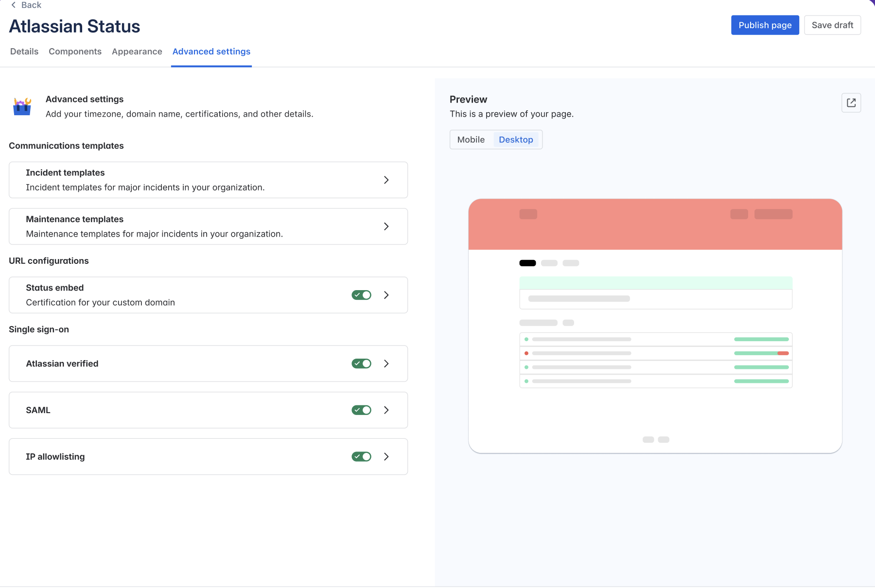875x588 pixels.
Task: Click the Save draft button
Action: tap(832, 25)
